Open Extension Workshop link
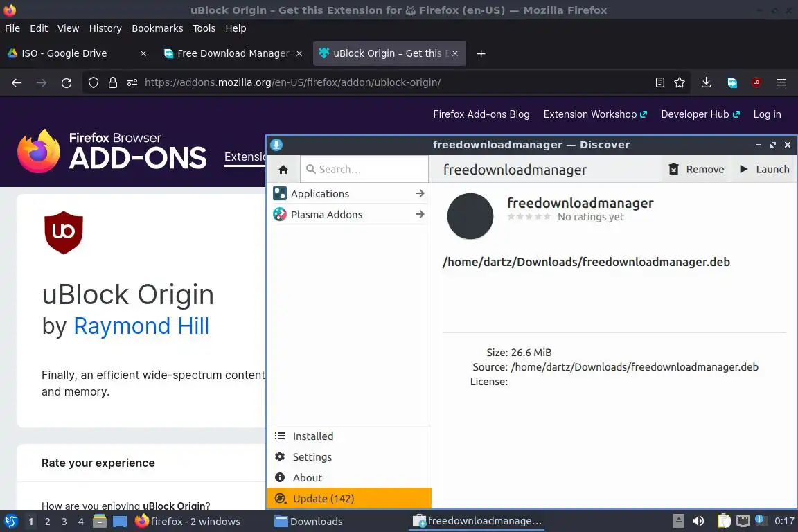Image resolution: width=798 pixels, height=532 pixels. 595,114
